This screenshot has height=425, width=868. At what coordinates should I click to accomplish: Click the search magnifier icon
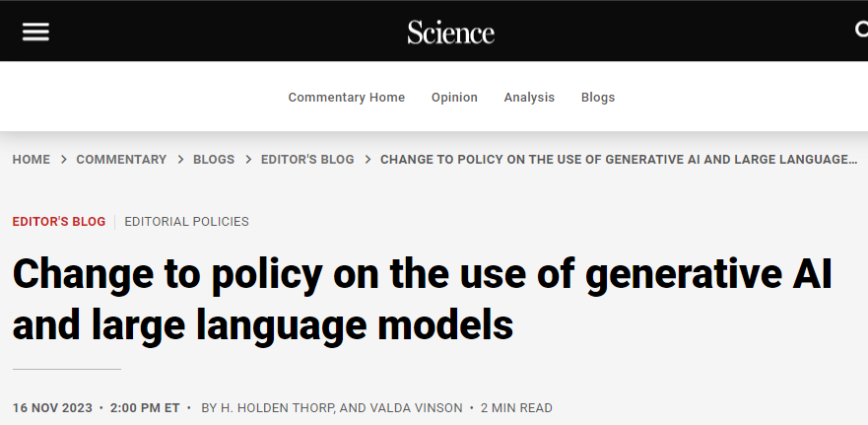tap(862, 29)
